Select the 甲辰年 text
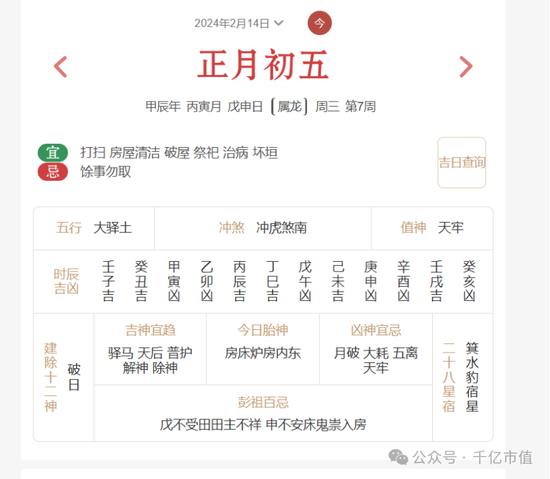 163,106
